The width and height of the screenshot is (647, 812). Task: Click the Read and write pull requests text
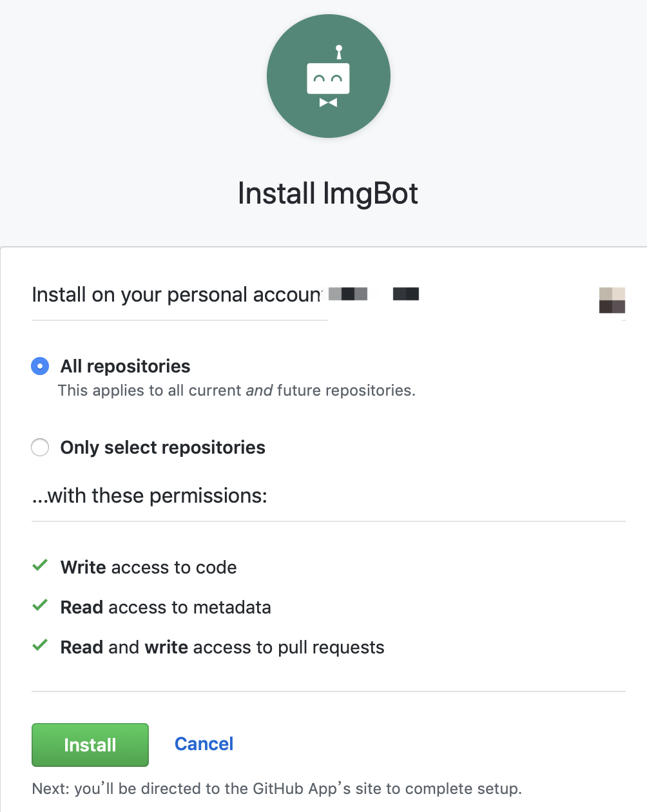tap(222, 647)
